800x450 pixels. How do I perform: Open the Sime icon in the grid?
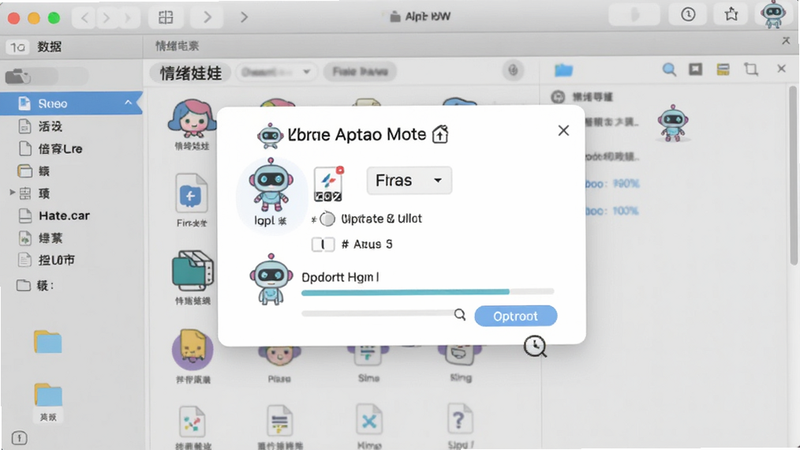[x=368, y=357]
